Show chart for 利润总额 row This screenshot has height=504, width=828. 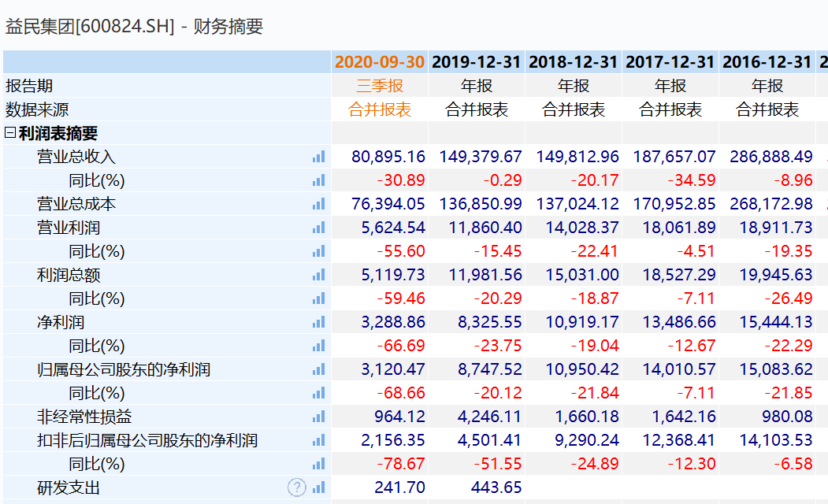pos(318,275)
